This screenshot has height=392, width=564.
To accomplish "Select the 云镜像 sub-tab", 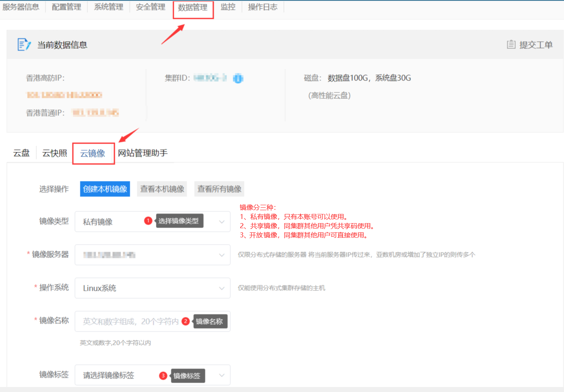I will [93, 153].
